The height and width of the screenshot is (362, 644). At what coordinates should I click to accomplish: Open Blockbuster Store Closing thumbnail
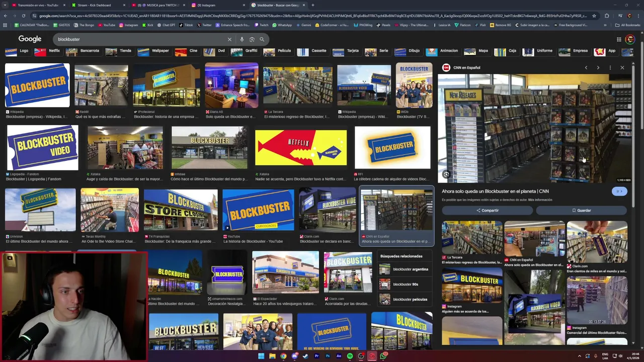[x=181, y=210]
